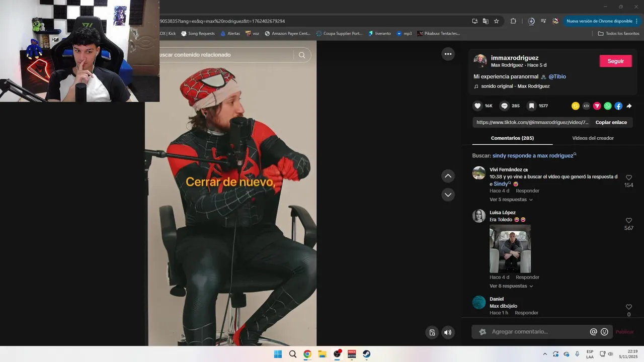
Task: Show hidden system tray icons chevron
Action: [x=544, y=354]
